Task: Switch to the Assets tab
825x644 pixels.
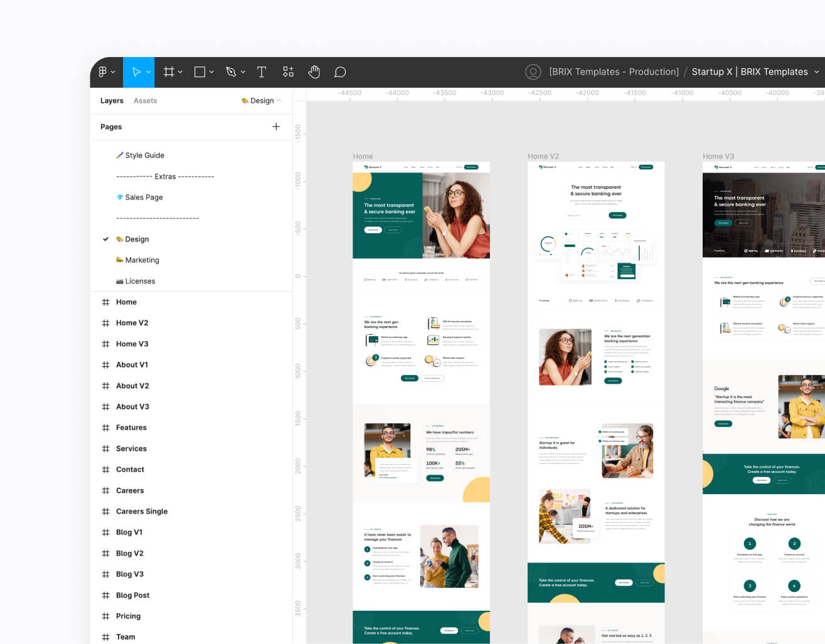Action: tap(145, 100)
